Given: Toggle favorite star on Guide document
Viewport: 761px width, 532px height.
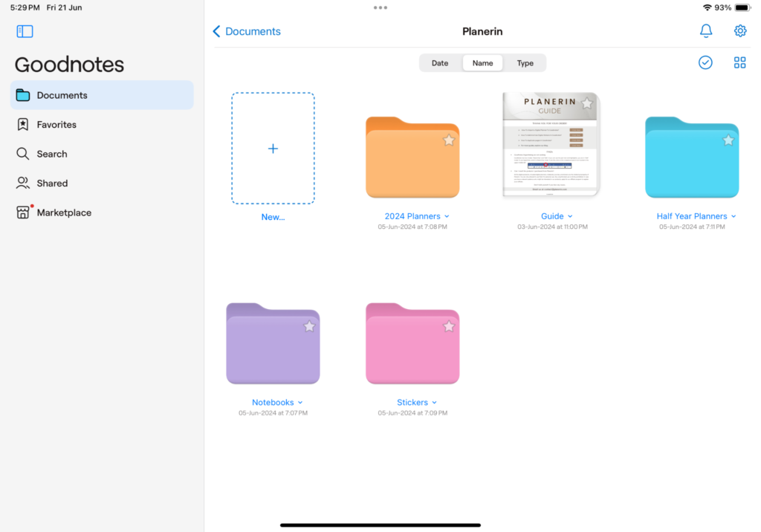Looking at the screenshot, I should 587,103.
